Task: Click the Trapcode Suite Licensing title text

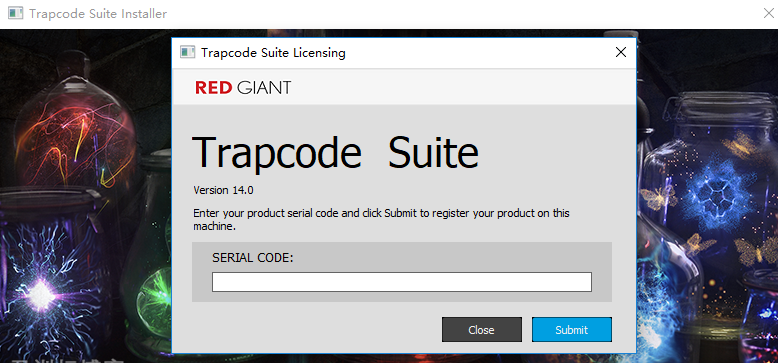Action: (x=273, y=53)
